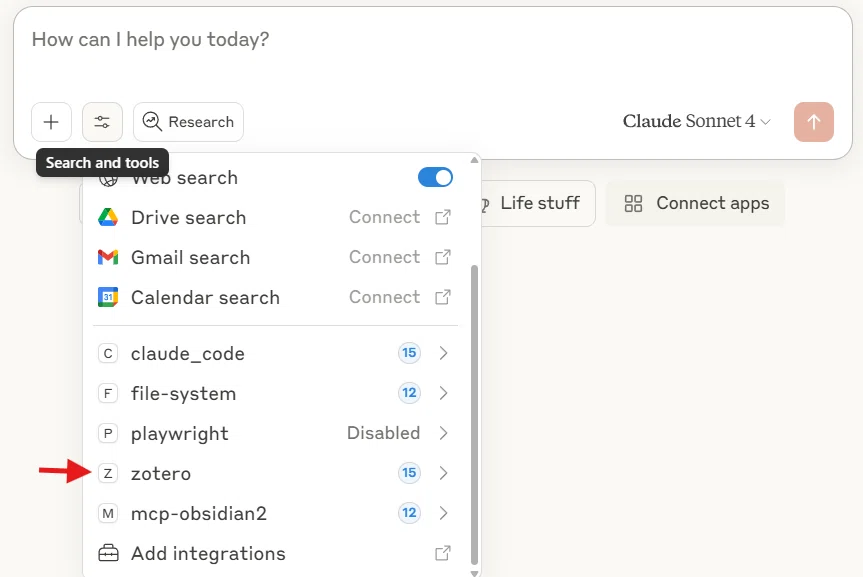Click the playwright Disabled status
The image size is (863, 577).
[x=384, y=433]
